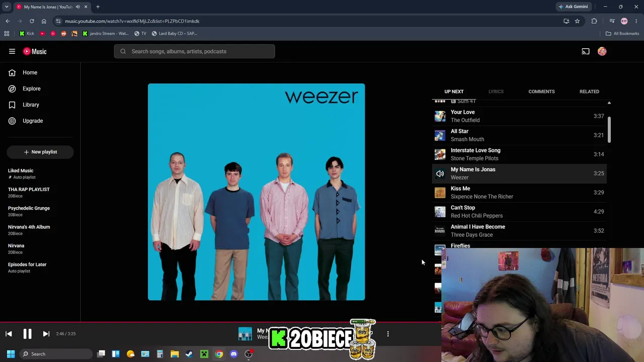Play All Star by Smash Mouth
The image size is (644, 362).
click(x=520, y=135)
